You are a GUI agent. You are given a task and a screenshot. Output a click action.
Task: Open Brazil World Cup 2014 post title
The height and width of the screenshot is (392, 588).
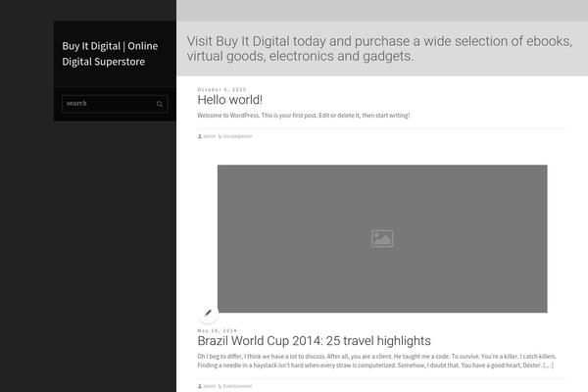314,341
